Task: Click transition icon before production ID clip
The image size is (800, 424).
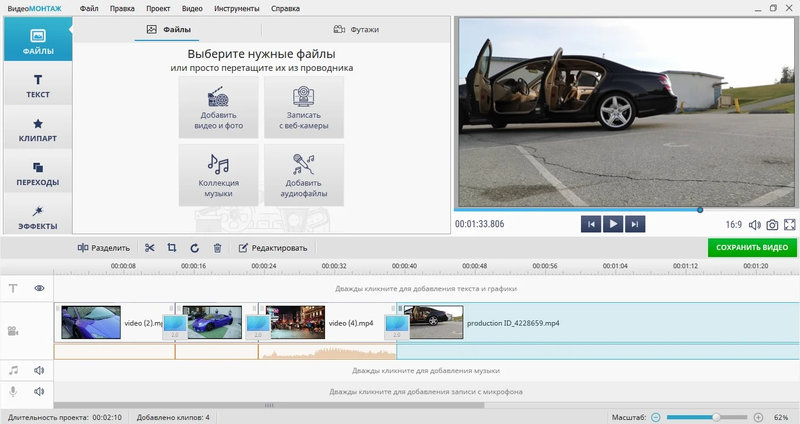Action: (396, 327)
